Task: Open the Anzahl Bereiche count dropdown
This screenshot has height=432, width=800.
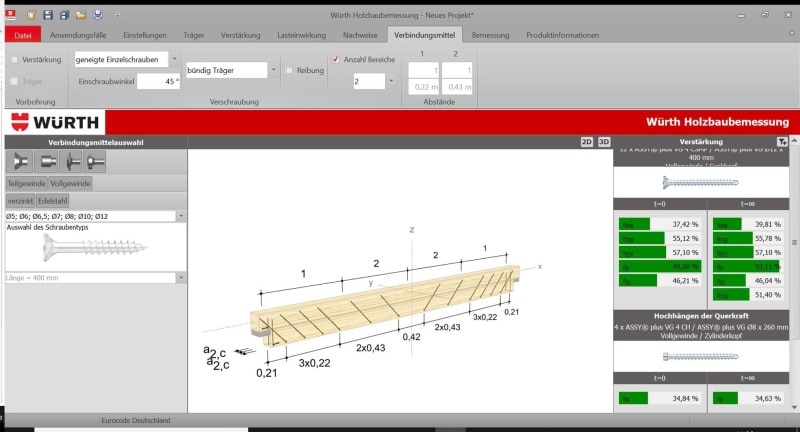Action: click(x=391, y=81)
